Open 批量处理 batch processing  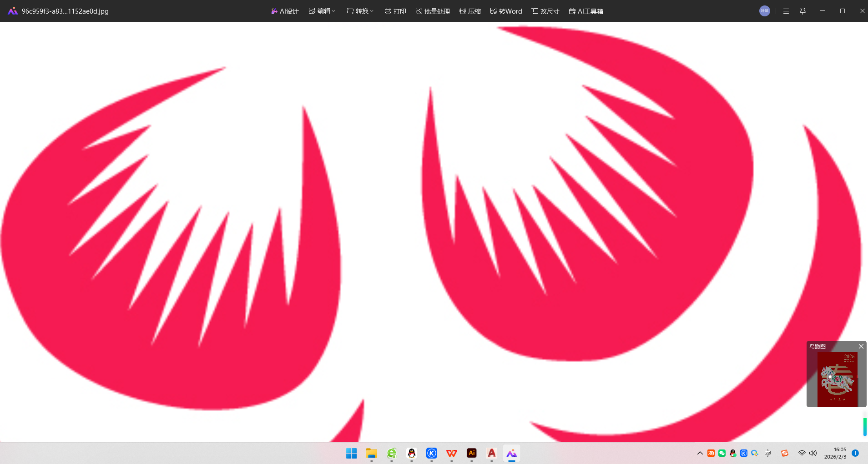pyautogui.click(x=433, y=11)
